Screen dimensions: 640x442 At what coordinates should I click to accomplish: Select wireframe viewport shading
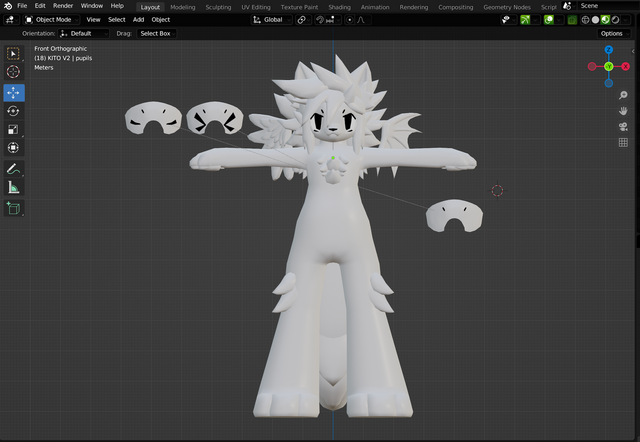[585, 20]
